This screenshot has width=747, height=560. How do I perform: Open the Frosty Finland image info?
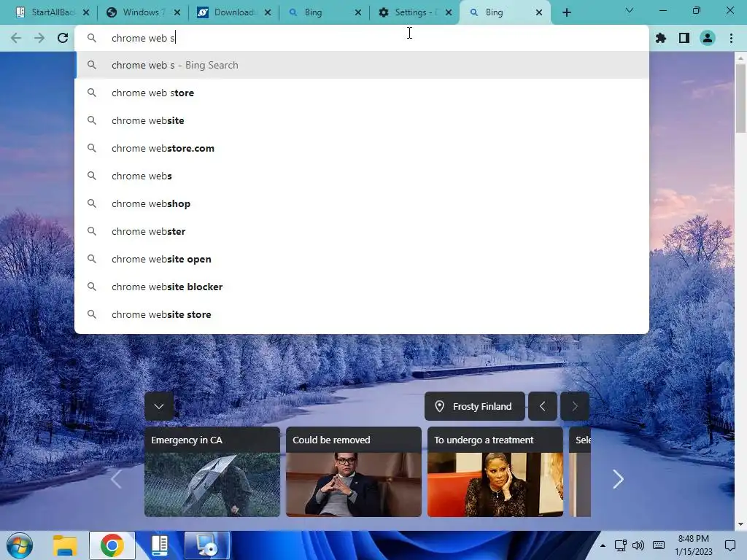click(x=474, y=406)
